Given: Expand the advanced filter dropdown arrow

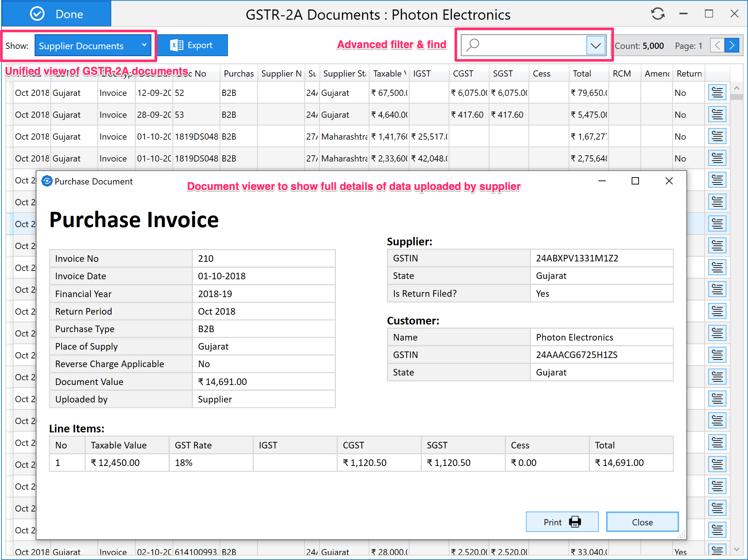Looking at the screenshot, I should point(596,46).
